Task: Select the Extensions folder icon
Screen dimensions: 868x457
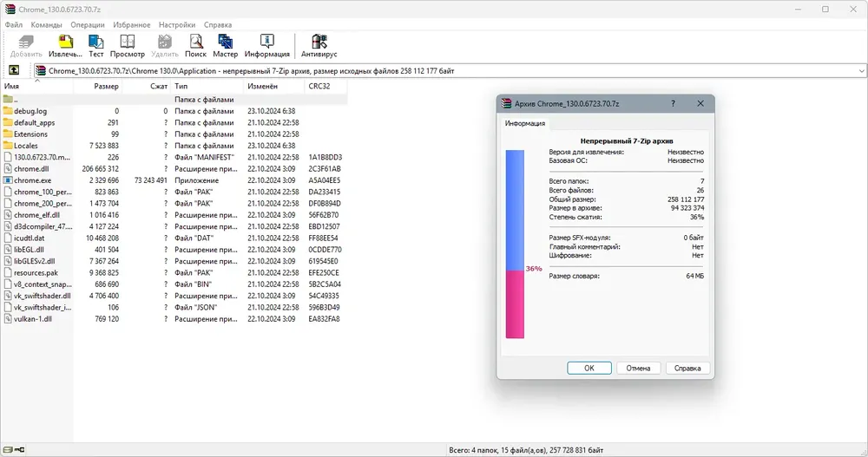Action: 8,134
